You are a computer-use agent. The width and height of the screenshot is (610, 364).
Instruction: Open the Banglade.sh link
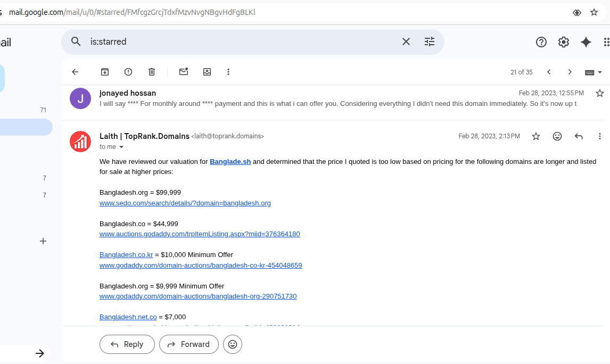pyautogui.click(x=230, y=162)
